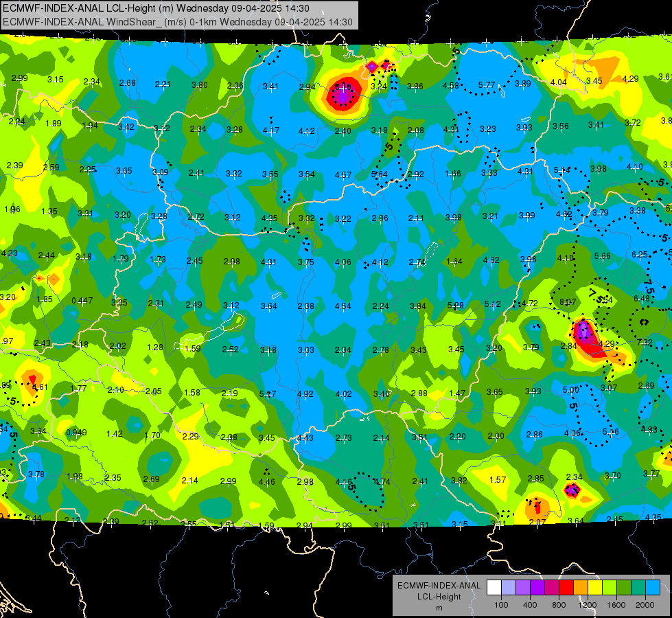Click the wind shear value 6.10

pos(343,87)
